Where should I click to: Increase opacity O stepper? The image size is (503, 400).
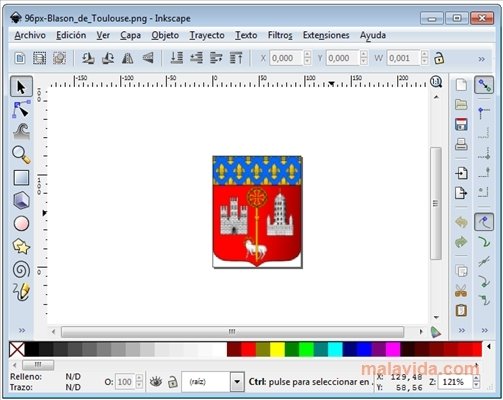tap(139, 378)
